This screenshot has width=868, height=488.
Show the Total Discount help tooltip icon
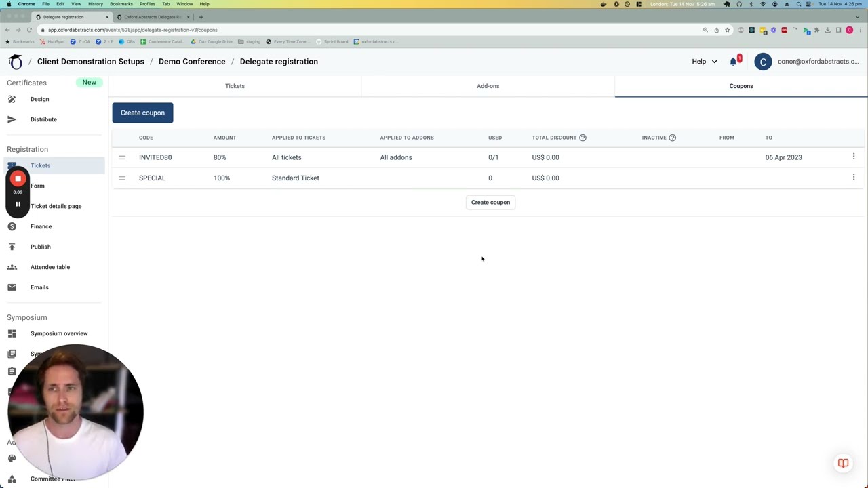point(583,138)
